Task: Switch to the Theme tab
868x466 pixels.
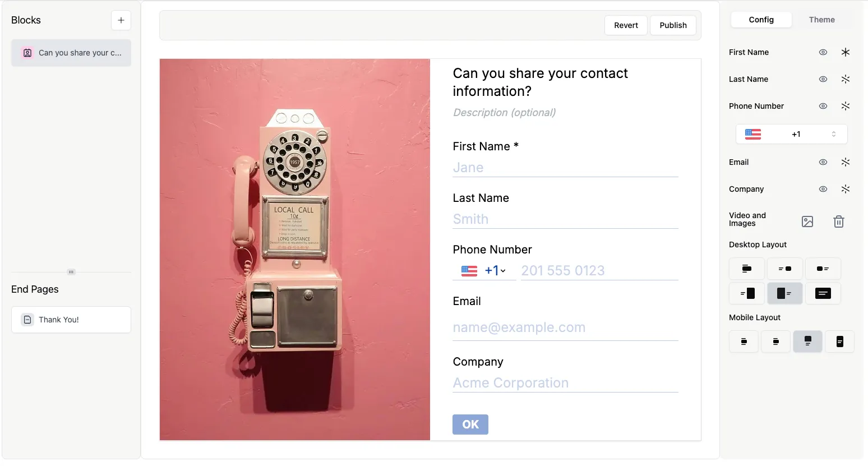Action: (x=821, y=20)
